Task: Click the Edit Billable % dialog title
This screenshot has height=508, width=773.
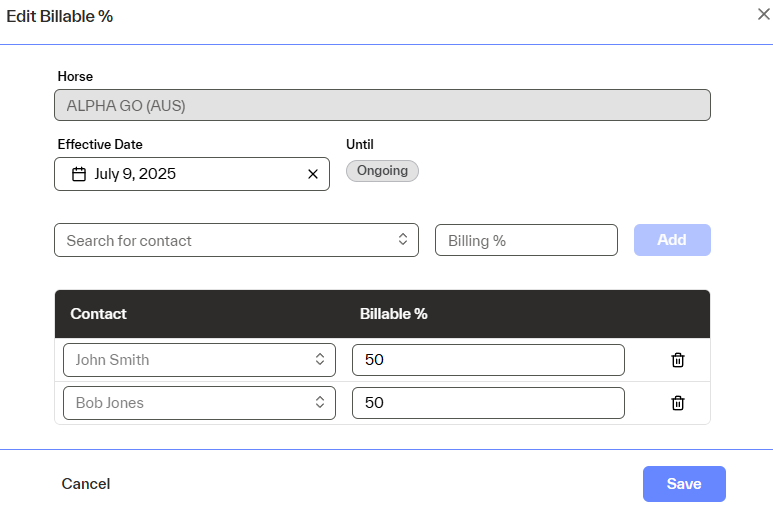Action: click(60, 16)
